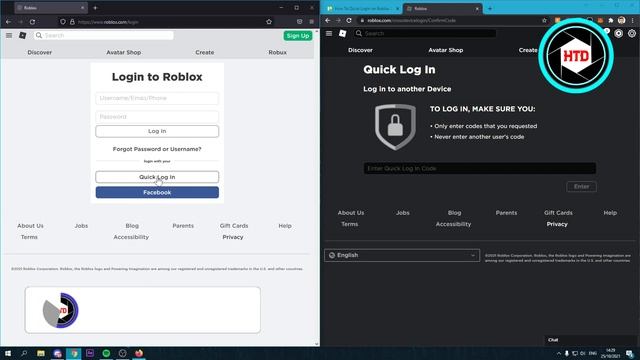Screen dimensions: 640x360
Task: Open Avatar Shop in left Roblox window
Action: (x=124, y=52)
